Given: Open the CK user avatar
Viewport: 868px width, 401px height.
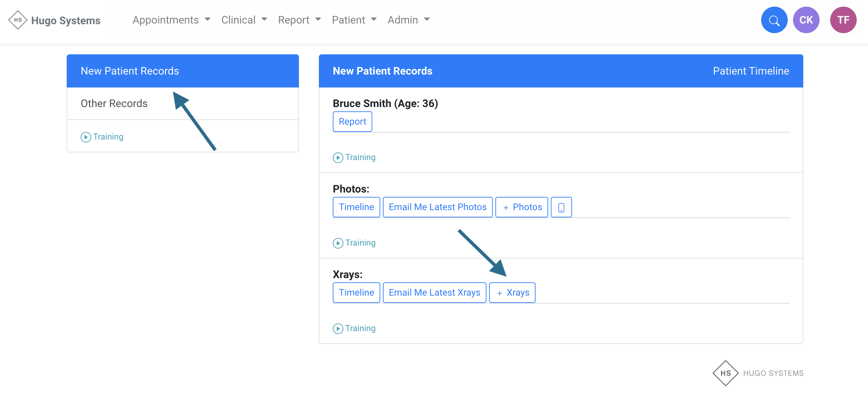Looking at the screenshot, I should tap(806, 20).
